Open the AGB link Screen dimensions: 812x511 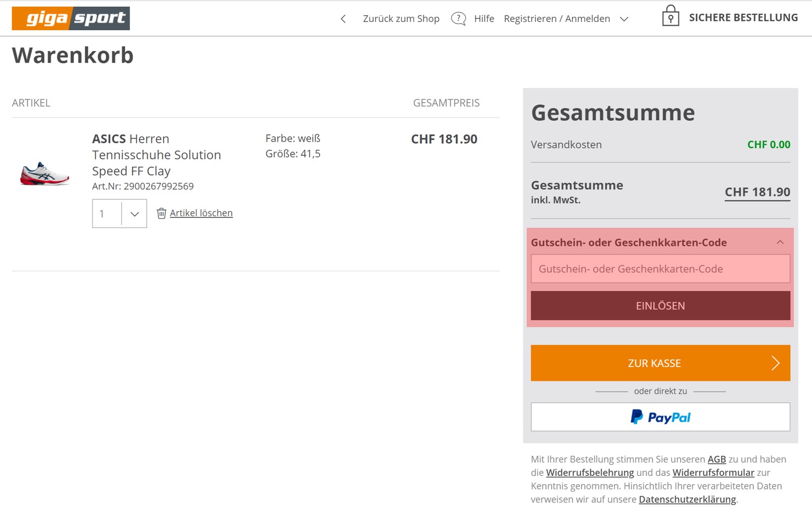tap(717, 459)
